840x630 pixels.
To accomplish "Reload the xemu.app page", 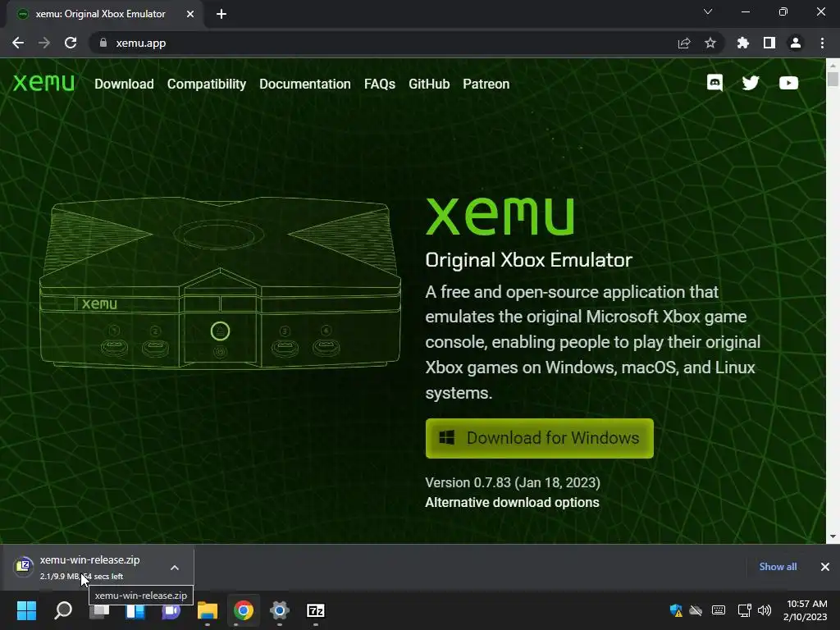I will coord(71,43).
